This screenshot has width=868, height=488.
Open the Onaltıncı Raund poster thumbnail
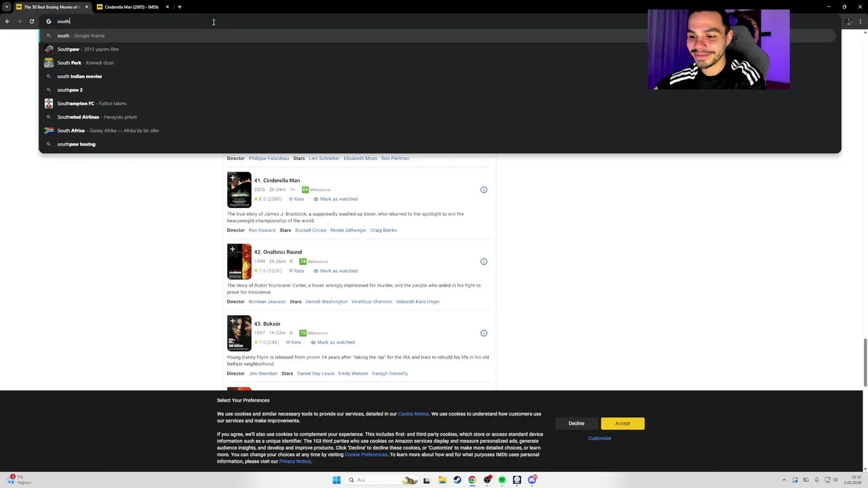pyautogui.click(x=239, y=262)
